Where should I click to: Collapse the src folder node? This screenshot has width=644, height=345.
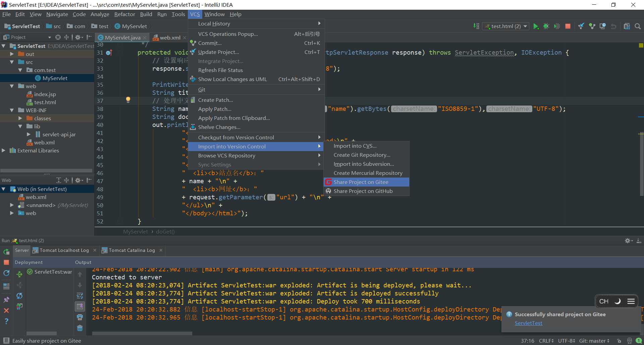point(12,62)
